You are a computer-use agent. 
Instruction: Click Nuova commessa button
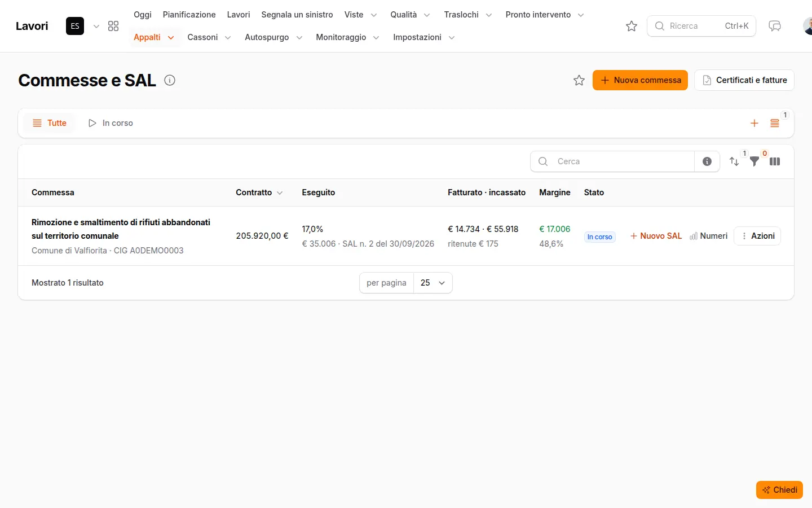click(640, 80)
